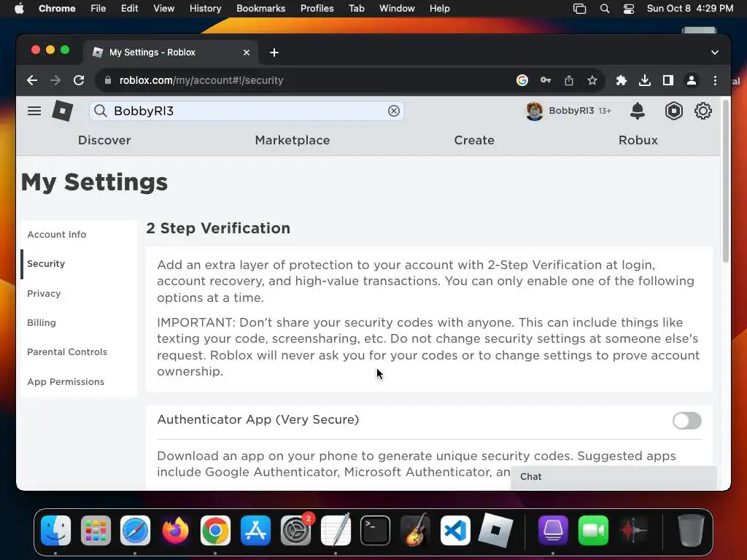This screenshot has width=747, height=560.
Task: Open Visual Studio Code from the Dock
Action: (x=455, y=530)
